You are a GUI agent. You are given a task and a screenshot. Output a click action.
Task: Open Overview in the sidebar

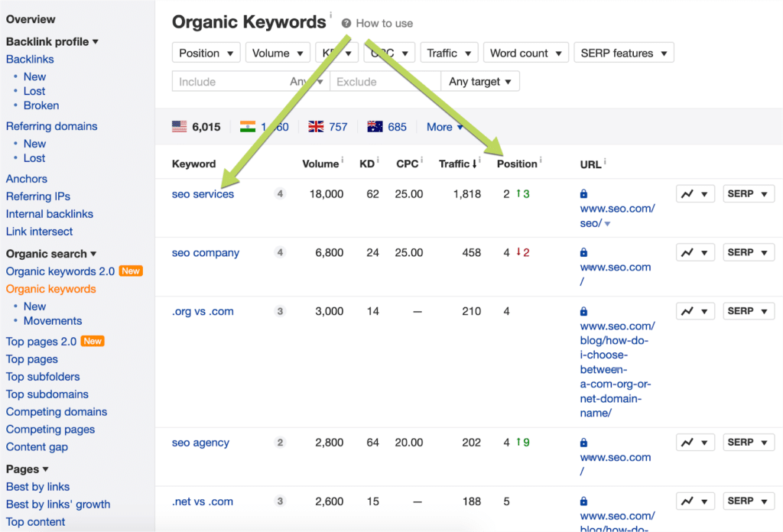[31, 19]
